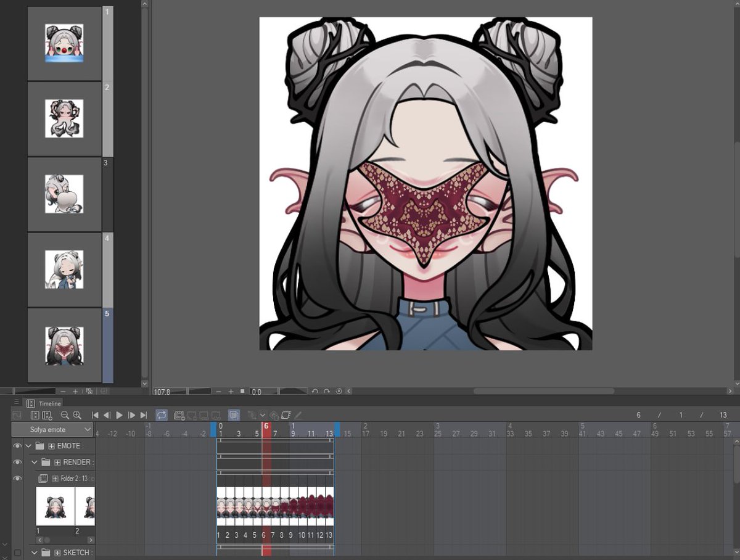The height and width of the screenshot is (560, 740).
Task: Step back to previous frame
Action: (107, 415)
